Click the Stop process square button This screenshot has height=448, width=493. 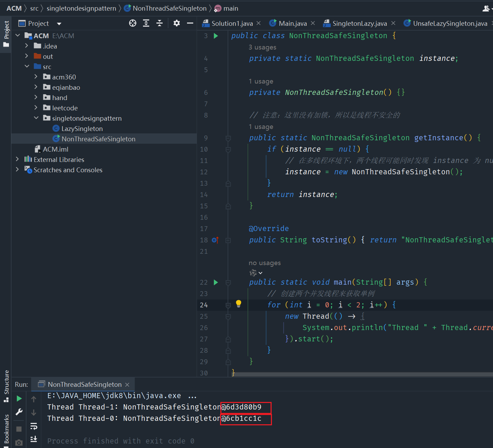click(19, 429)
